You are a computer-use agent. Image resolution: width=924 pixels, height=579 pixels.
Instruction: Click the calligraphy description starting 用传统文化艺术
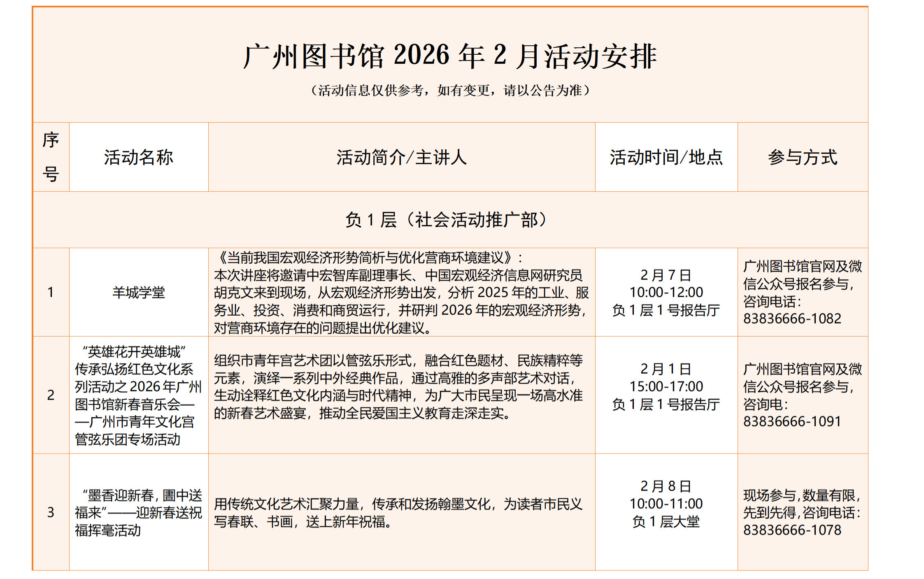click(398, 512)
